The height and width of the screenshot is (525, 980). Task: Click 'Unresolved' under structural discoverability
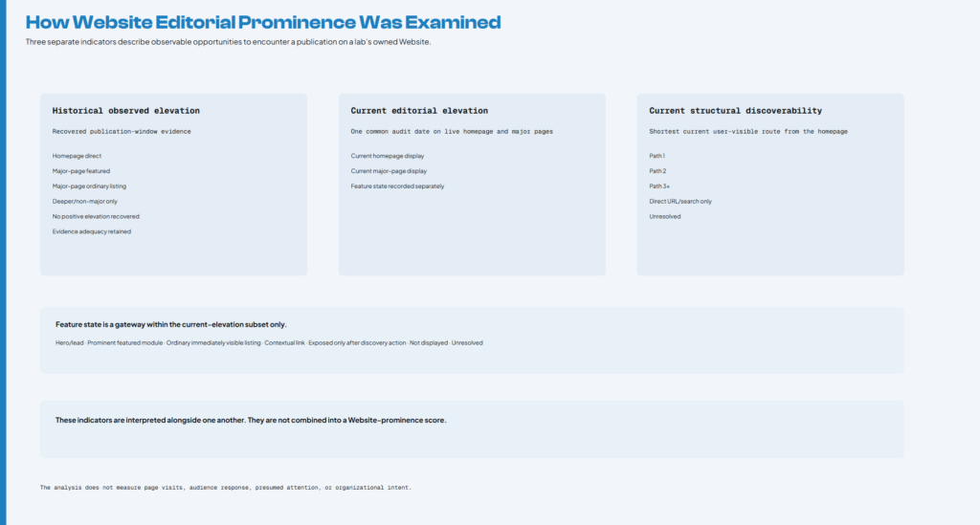[x=665, y=217]
